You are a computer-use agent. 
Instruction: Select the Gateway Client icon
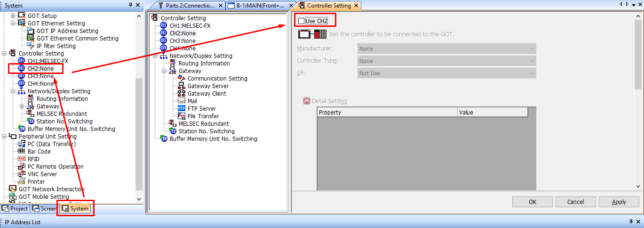click(x=182, y=94)
